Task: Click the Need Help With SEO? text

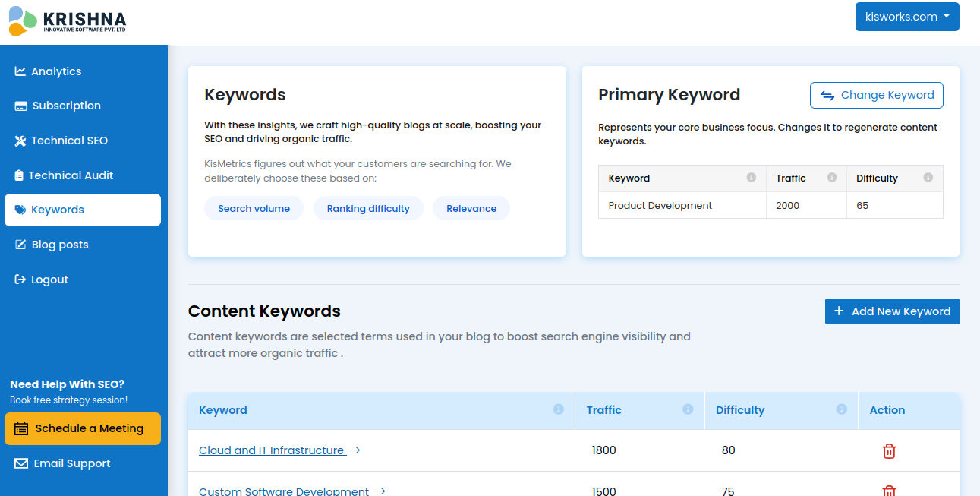Action: (x=67, y=384)
